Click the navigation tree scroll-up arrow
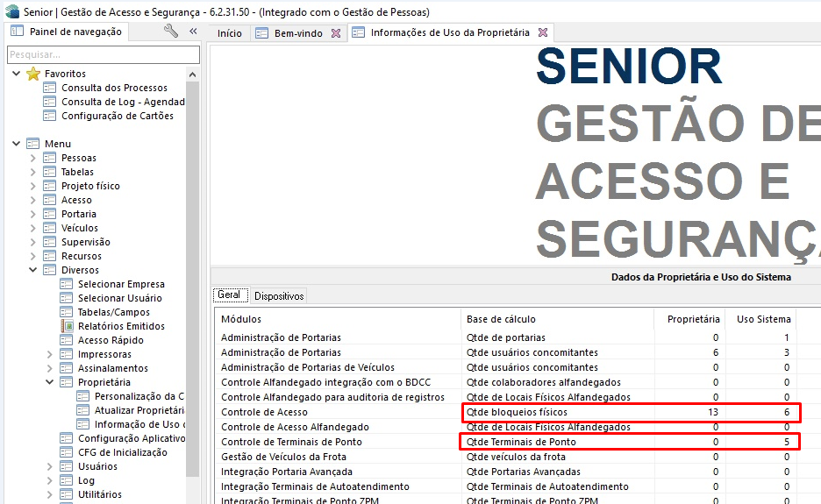Screen dimensions: 821x504 pyautogui.click(x=193, y=75)
